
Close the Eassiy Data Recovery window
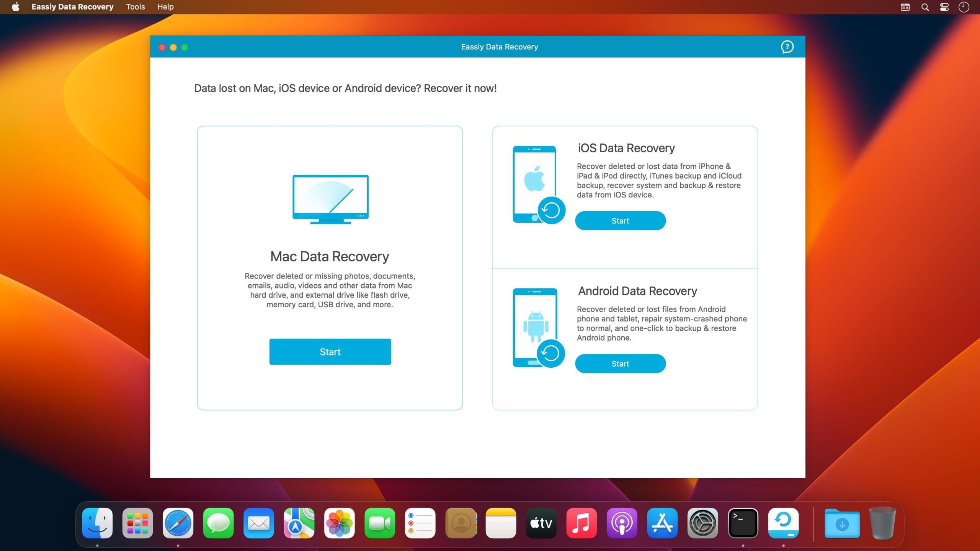[162, 47]
